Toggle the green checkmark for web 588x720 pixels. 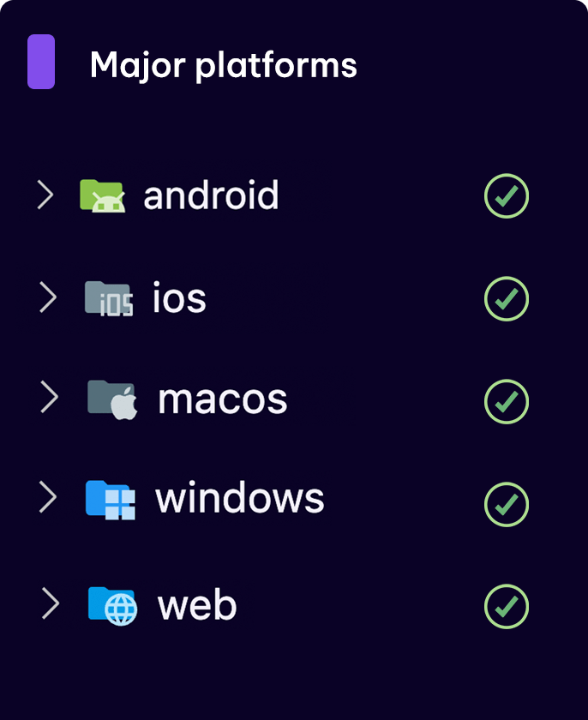[x=507, y=607]
